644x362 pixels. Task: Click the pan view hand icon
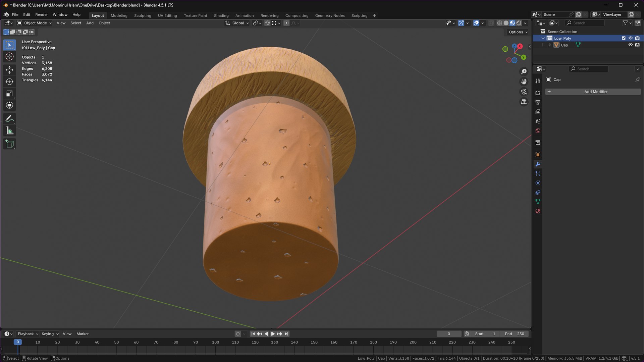pos(524,82)
